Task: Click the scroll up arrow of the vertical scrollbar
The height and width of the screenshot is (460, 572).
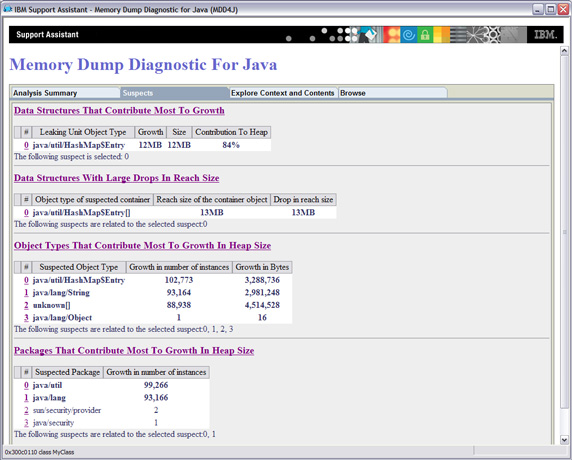Action: (564, 51)
